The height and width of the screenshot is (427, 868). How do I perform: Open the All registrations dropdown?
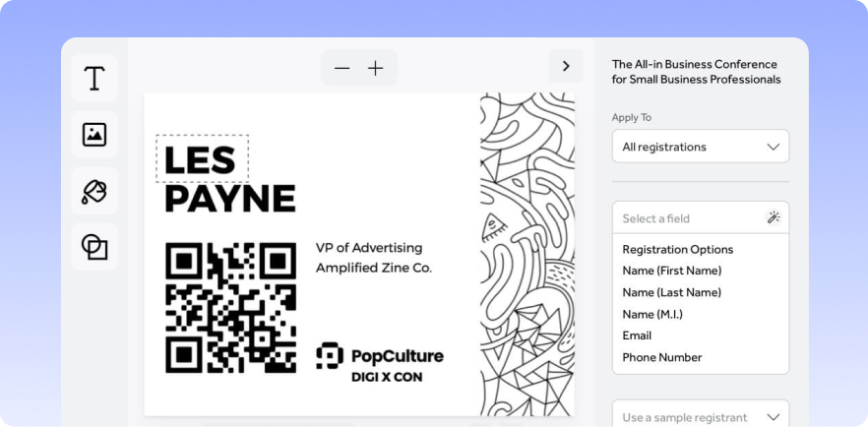point(700,147)
